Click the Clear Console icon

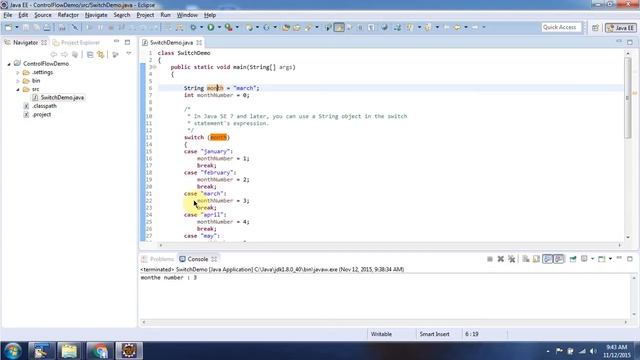[526, 259]
